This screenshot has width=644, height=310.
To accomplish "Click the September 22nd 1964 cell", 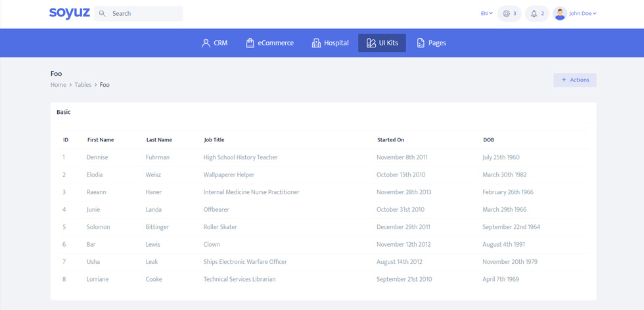I will point(511,227).
